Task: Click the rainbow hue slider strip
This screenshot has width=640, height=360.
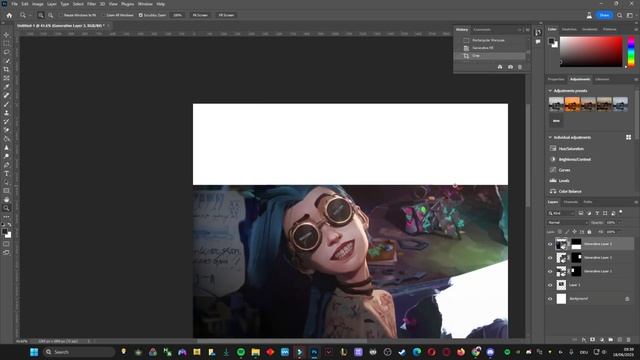Action: 631,51
